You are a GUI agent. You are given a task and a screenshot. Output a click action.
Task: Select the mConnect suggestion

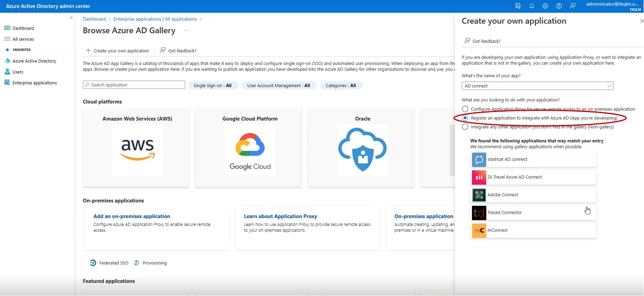(x=534, y=231)
